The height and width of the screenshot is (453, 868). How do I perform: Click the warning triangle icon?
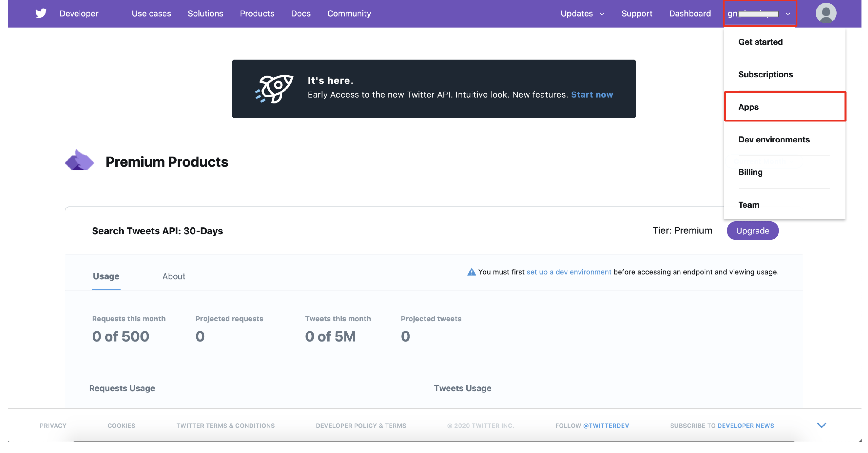(471, 272)
